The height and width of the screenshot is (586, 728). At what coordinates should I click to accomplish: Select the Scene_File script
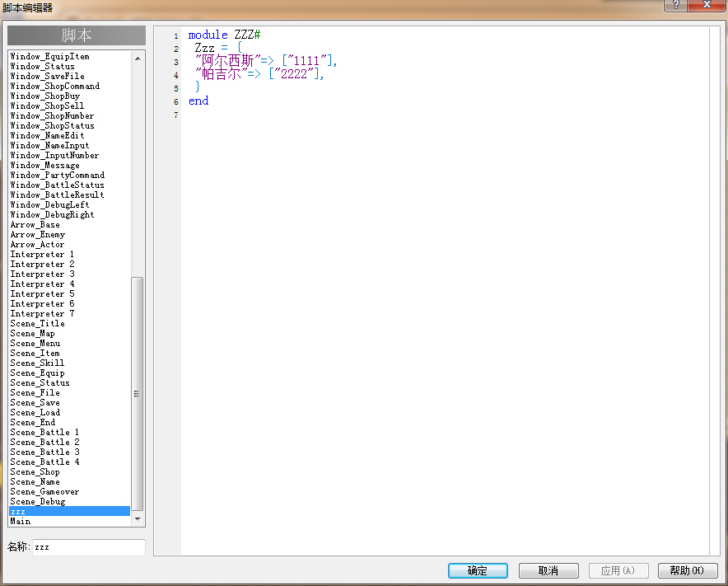(x=69, y=392)
